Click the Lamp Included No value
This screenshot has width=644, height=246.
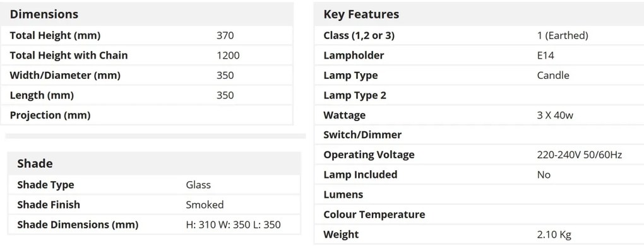coord(544,175)
